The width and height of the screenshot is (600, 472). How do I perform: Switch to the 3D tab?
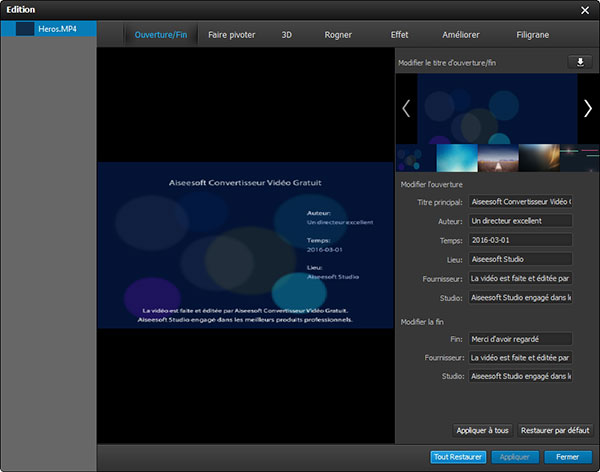287,35
